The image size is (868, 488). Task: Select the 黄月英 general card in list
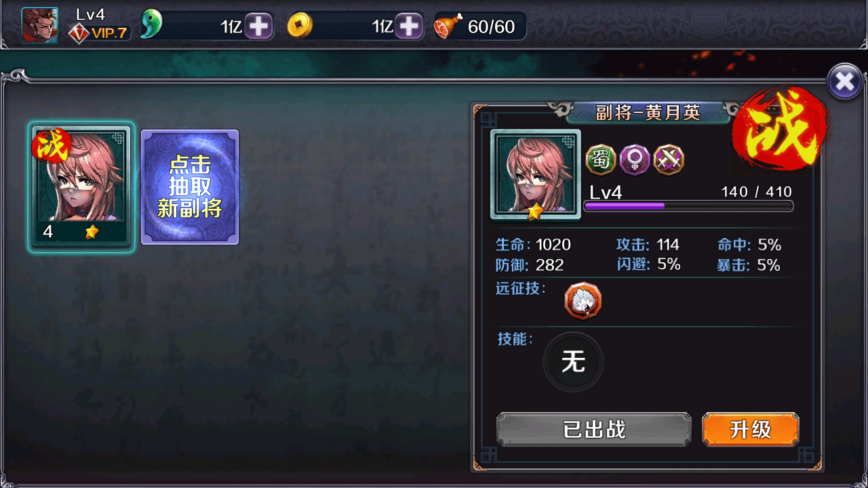81,188
